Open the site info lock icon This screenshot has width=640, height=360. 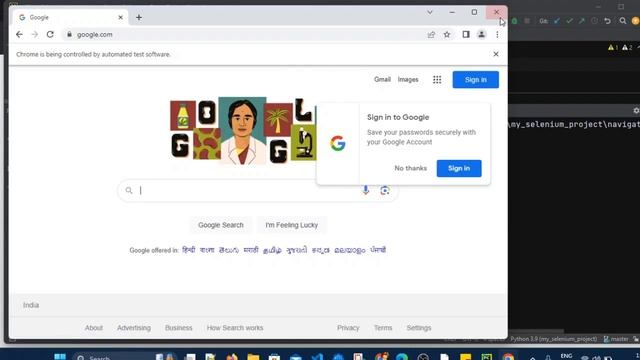[69, 35]
